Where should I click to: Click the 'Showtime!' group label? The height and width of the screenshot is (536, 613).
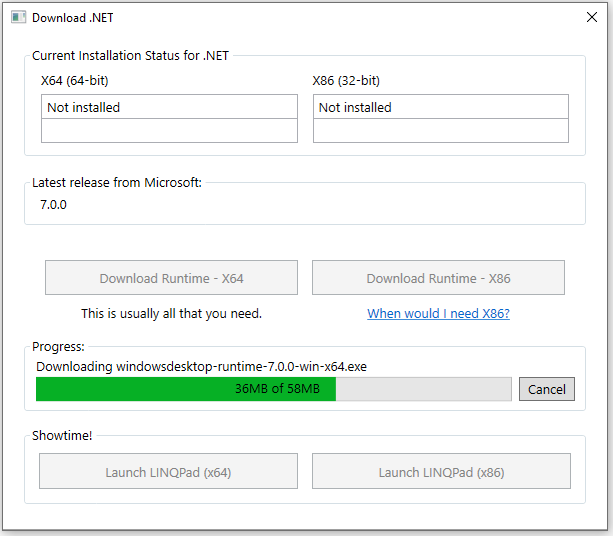pyautogui.click(x=62, y=436)
